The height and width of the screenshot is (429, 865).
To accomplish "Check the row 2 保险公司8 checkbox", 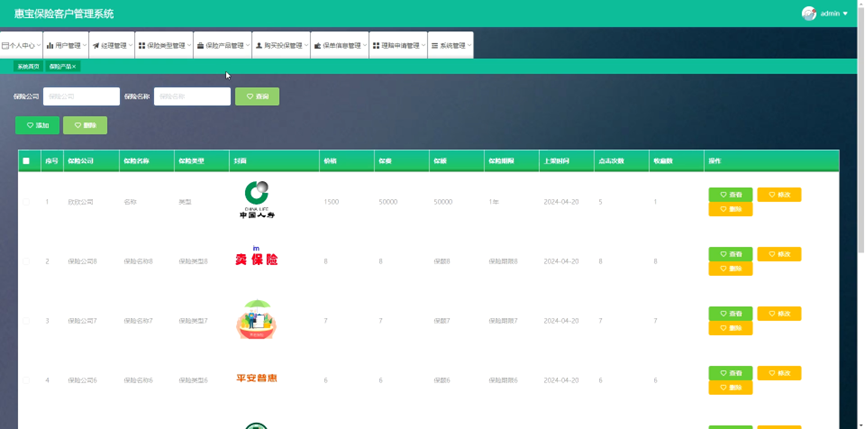I will click(x=26, y=261).
